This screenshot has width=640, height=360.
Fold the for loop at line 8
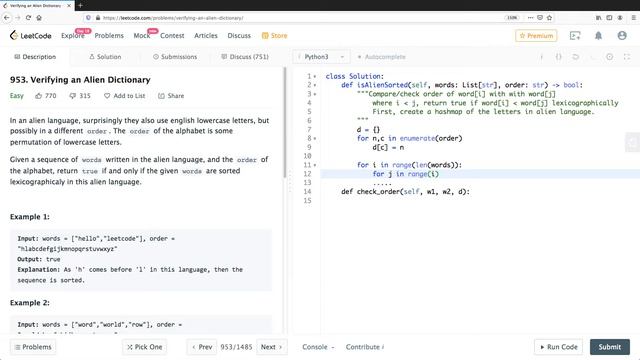point(315,138)
